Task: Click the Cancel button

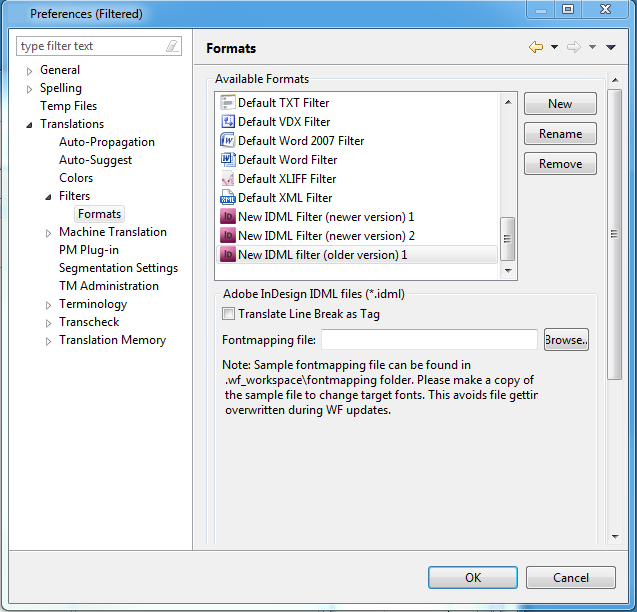Action: 571,577
